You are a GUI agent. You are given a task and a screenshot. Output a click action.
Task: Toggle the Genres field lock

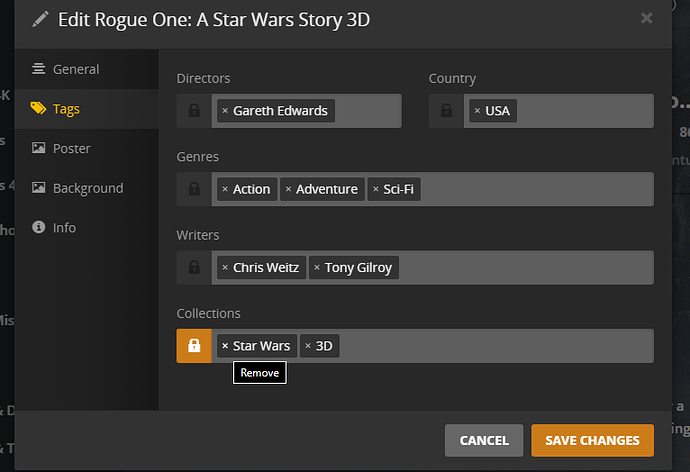(194, 189)
